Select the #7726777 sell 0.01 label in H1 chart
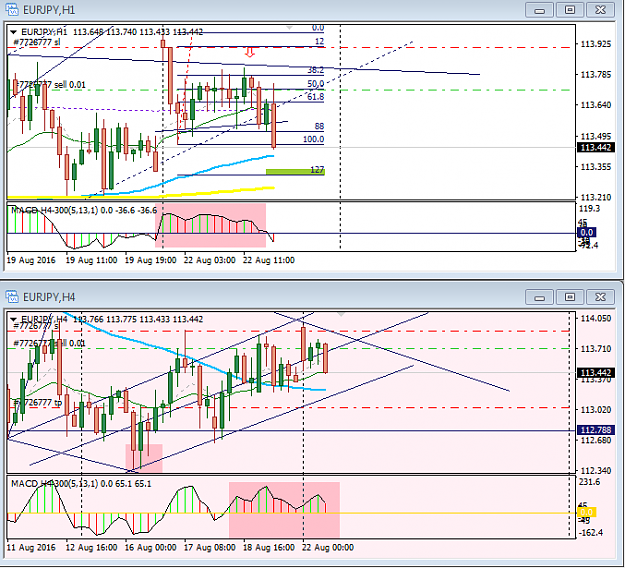This screenshot has width=625, height=568. pos(49,85)
